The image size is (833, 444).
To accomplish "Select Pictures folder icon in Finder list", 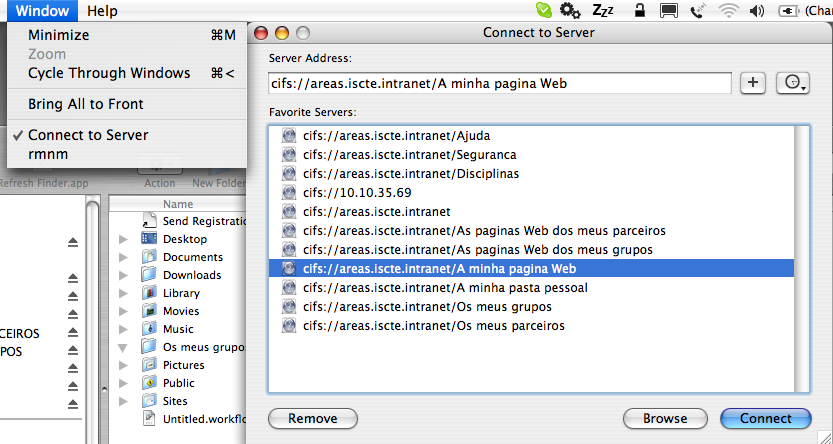I will (149, 364).
